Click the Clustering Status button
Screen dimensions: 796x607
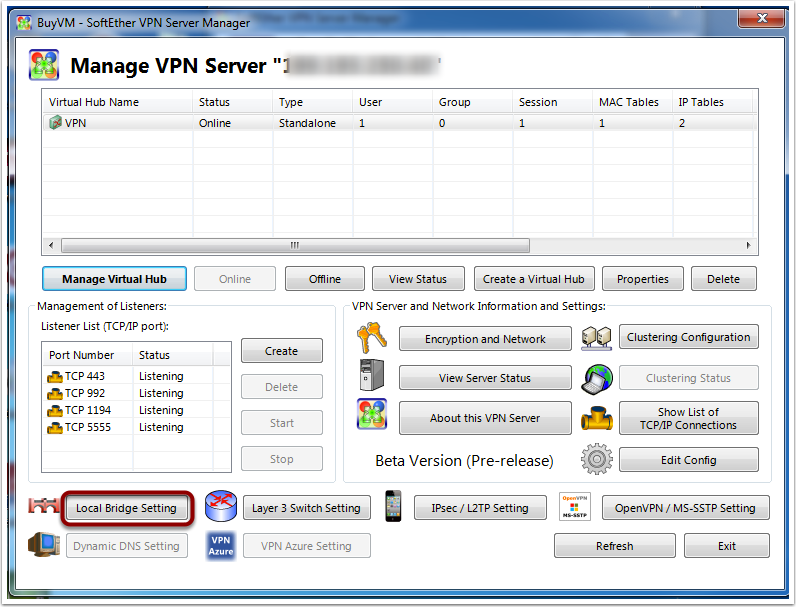pyautogui.click(x=688, y=378)
